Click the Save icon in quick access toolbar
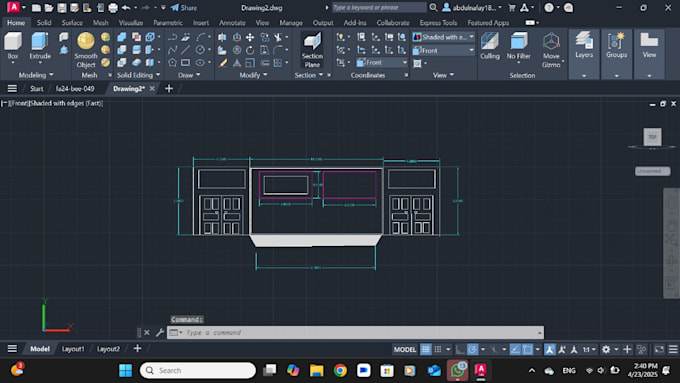The height and width of the screenshot is (383, 680). pos(62,8)
